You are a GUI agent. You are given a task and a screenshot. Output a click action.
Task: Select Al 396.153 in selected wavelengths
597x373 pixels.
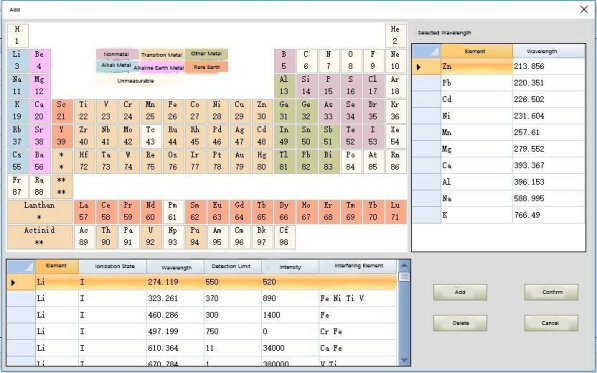[x=498, y=182]
